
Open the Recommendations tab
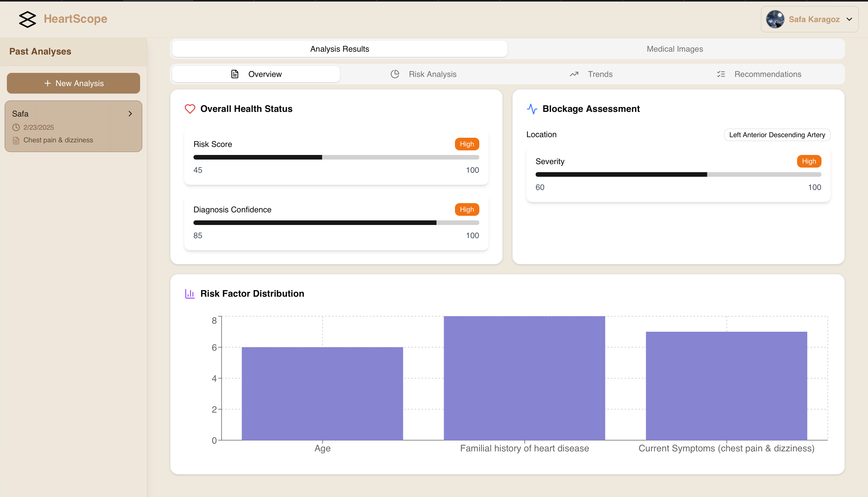click(759, 74)
